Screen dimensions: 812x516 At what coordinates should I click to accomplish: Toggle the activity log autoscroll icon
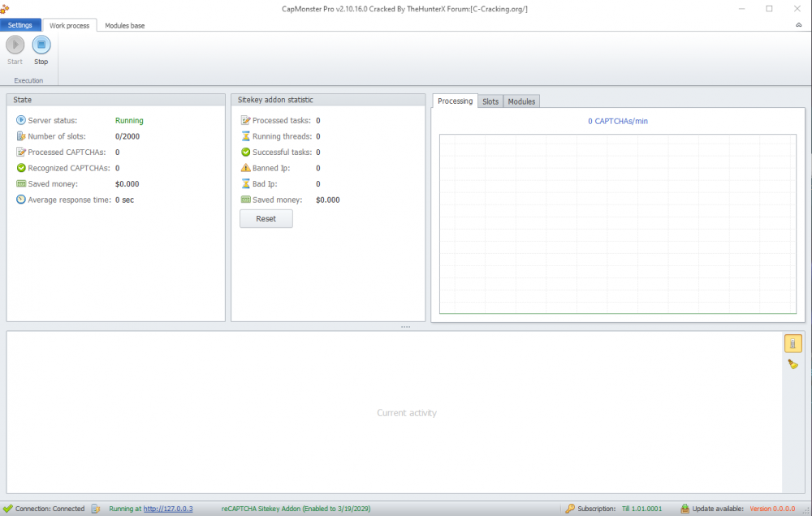coord(793,344)
